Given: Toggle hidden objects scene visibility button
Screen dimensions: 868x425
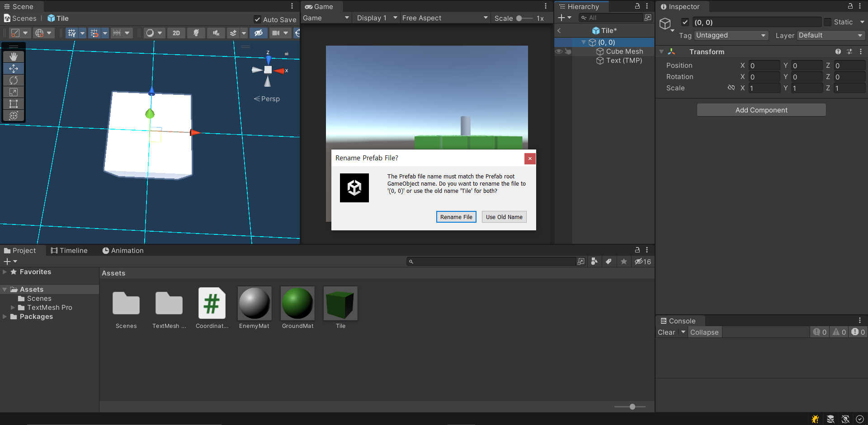Looking at the screenshot, I should tap(259, 33).
